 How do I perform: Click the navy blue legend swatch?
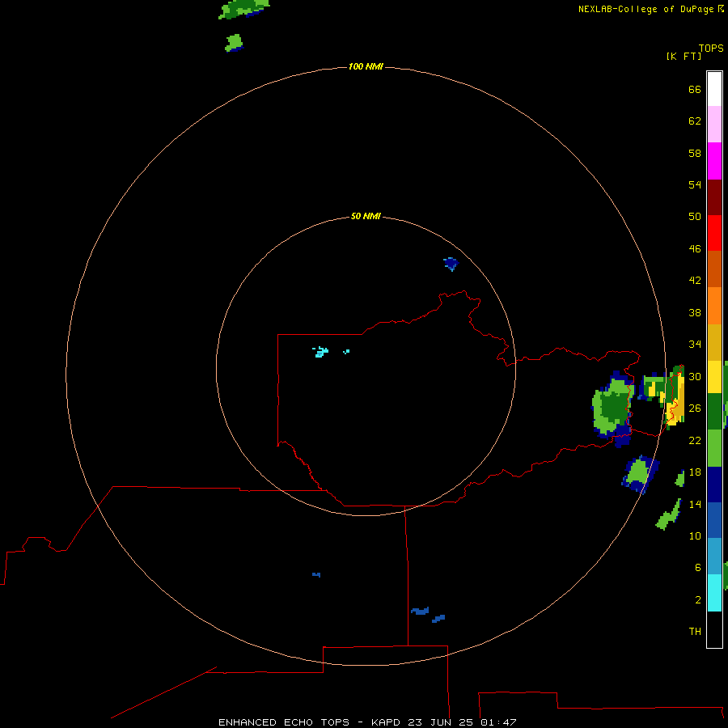coord(714,485)
